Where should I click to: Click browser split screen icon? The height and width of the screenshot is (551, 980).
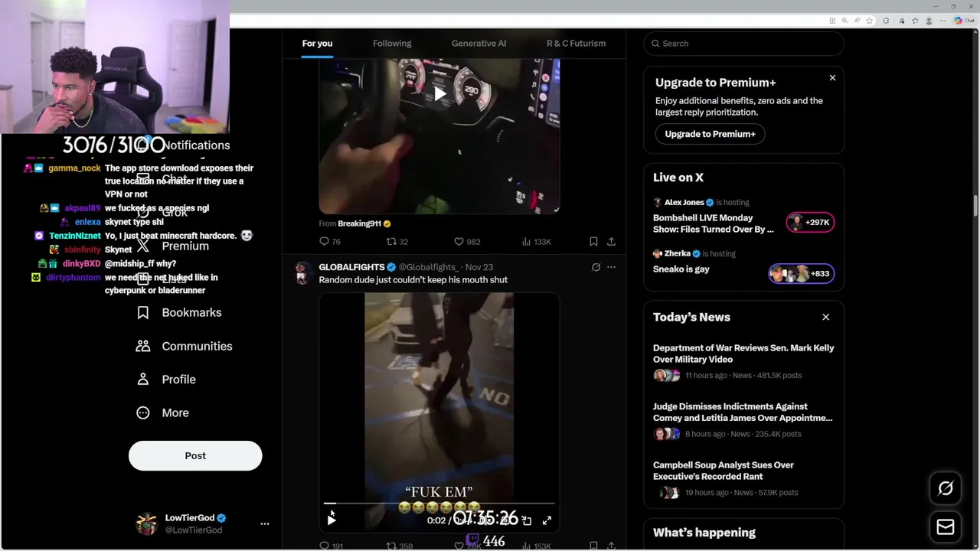tap(832, 21)
